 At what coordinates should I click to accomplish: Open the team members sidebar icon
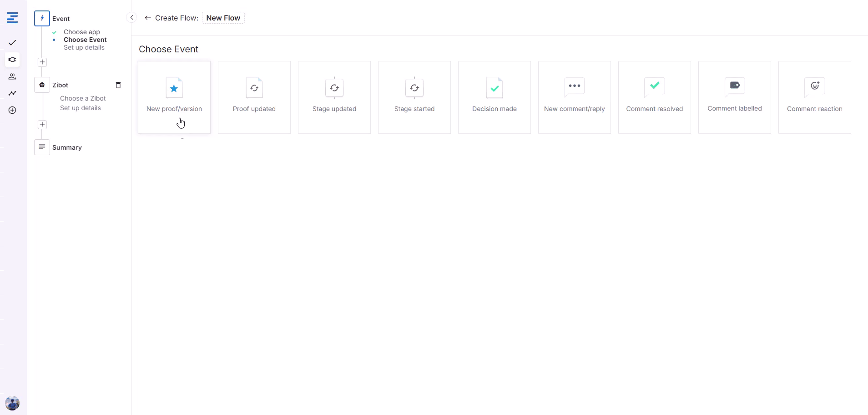coord(12,76)
